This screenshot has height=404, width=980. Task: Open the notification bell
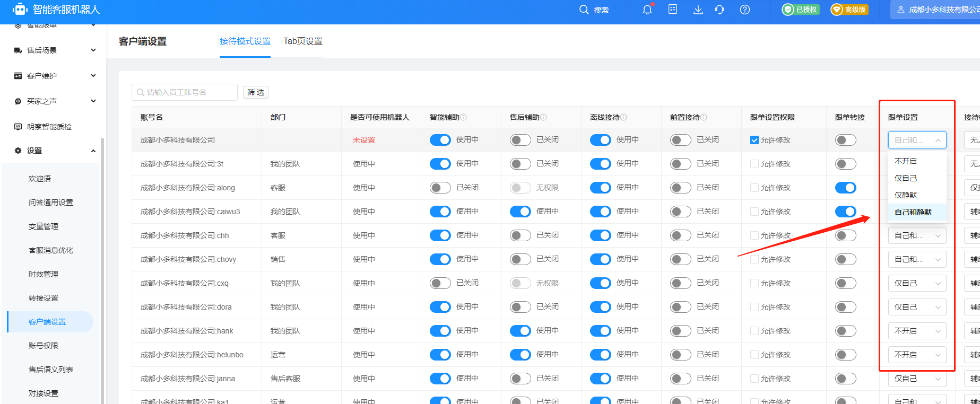point(647,10)
